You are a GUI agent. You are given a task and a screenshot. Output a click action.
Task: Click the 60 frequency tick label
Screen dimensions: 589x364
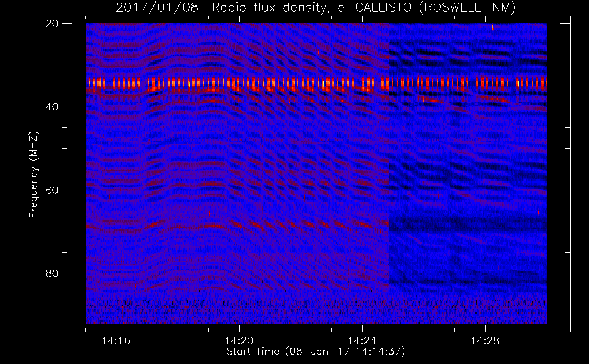pos(52,190)
